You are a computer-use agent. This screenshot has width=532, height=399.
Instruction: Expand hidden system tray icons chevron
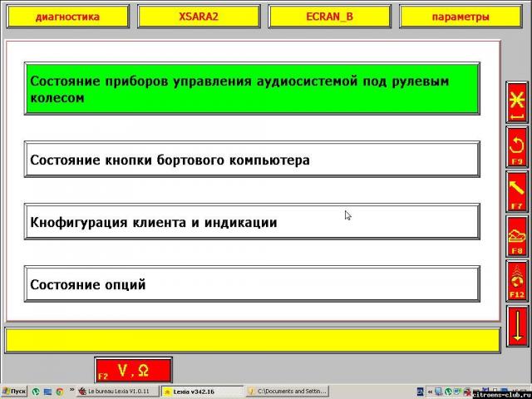[430, 392]
